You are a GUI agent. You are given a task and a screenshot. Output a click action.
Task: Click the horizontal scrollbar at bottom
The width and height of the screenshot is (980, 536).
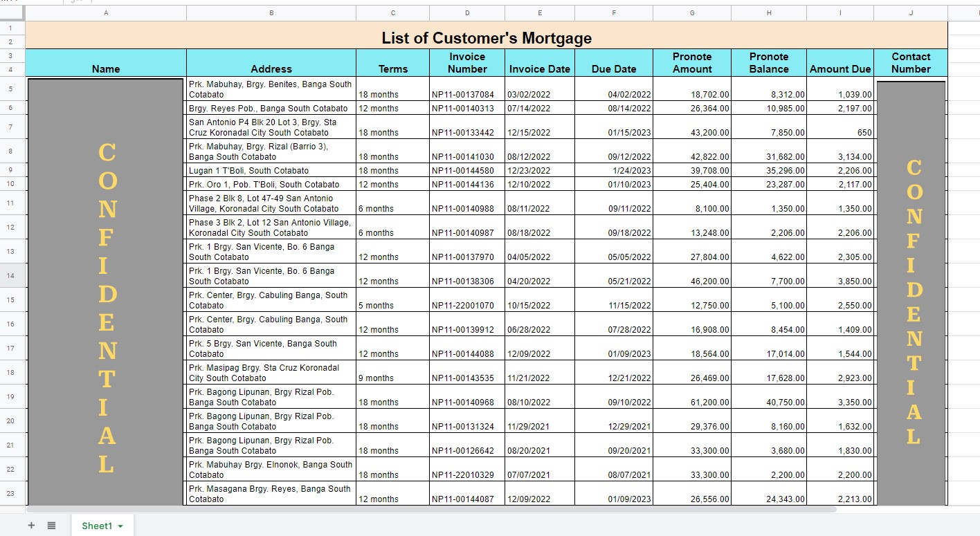(x=430, y=509)
